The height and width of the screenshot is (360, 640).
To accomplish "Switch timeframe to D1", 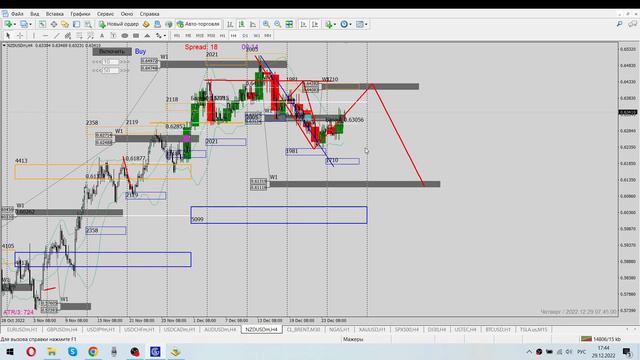I will click(245, 36).
